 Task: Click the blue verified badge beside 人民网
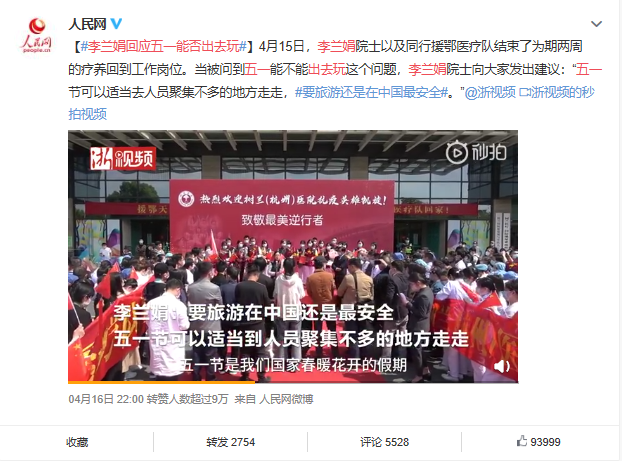[x=116, y=24]
